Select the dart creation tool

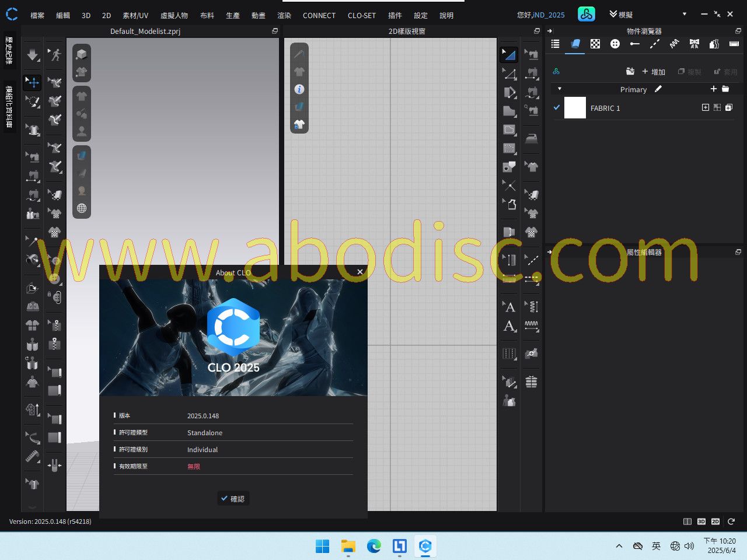point(509,167)
